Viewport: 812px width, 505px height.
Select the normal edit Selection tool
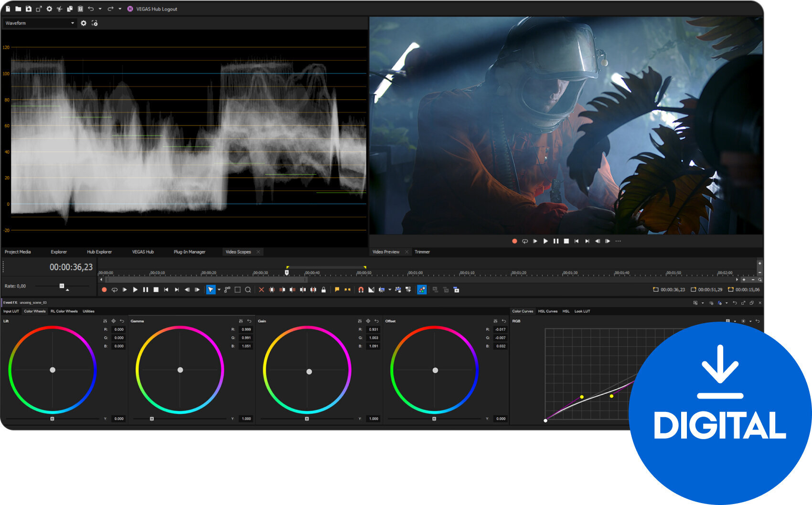point(210,289)
